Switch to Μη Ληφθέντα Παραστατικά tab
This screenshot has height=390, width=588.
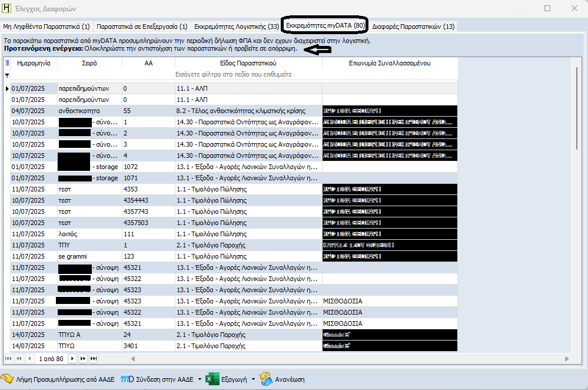tap(46, 27)
